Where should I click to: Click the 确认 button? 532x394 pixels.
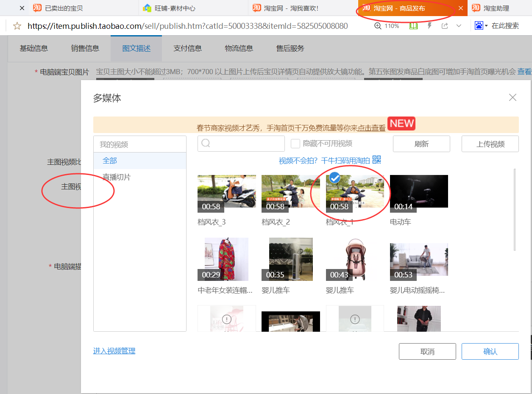490,352
